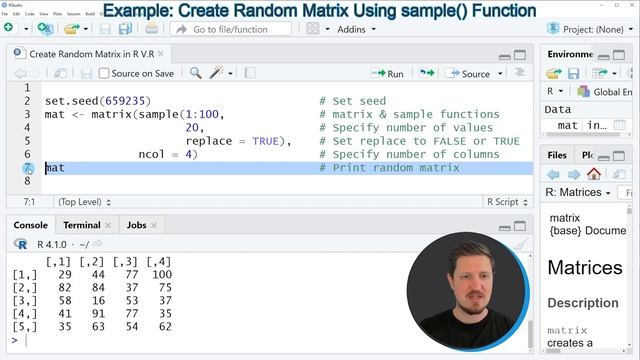Open the (Top Level) scope selector
640x360 pixels.
point(84,202)
